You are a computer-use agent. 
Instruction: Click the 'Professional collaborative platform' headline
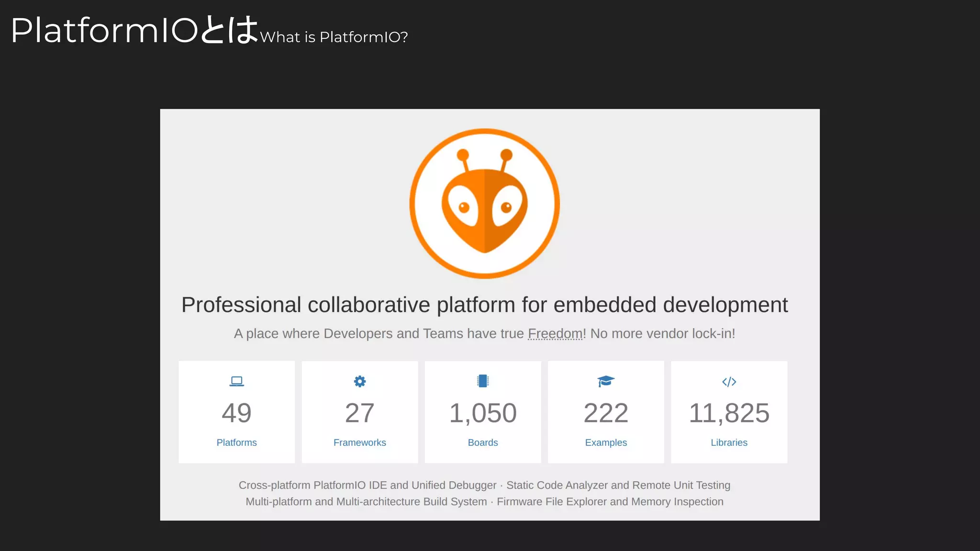click(484, 305)
